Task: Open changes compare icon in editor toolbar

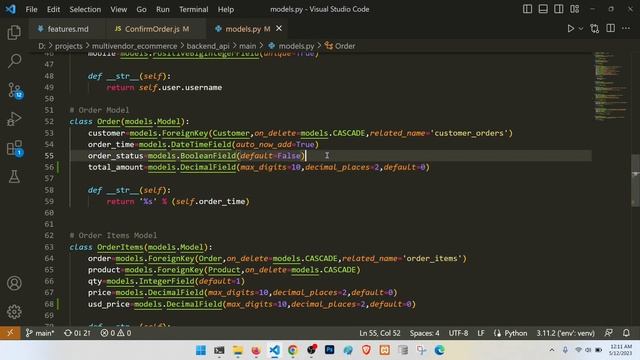Action: click(x=595, y=29)
